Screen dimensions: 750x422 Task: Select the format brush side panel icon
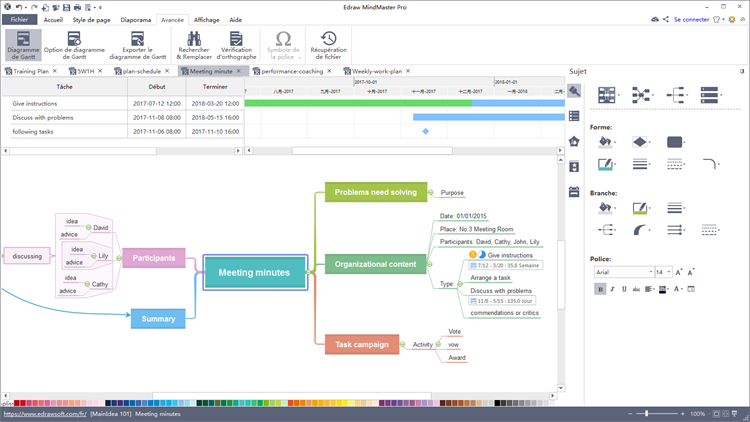(x=574, y=91)
